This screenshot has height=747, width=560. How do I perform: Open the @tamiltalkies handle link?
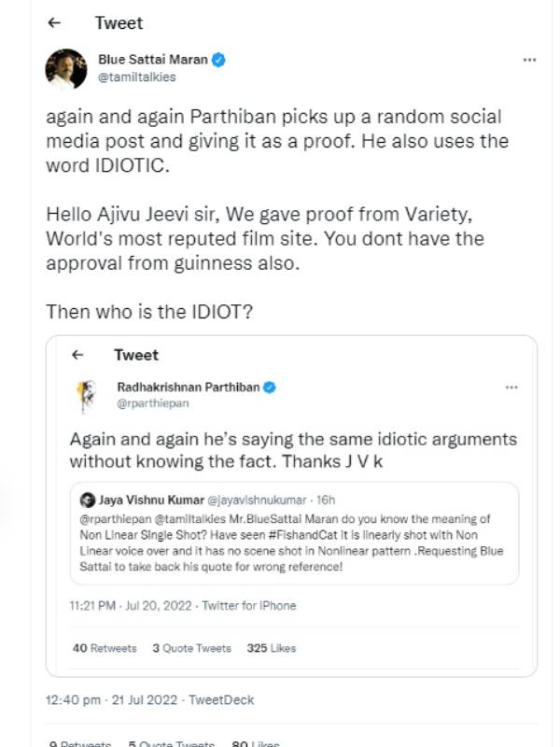(136, 78)
